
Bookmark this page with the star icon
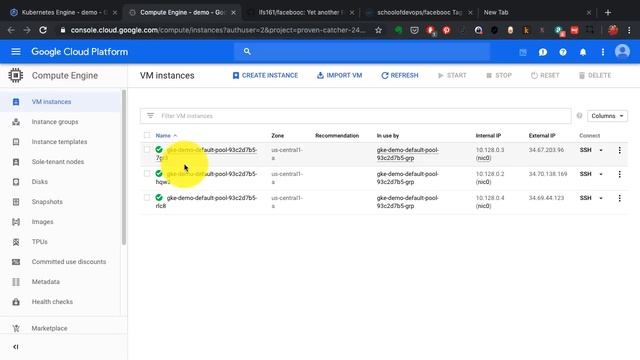[x=378, y=30]
